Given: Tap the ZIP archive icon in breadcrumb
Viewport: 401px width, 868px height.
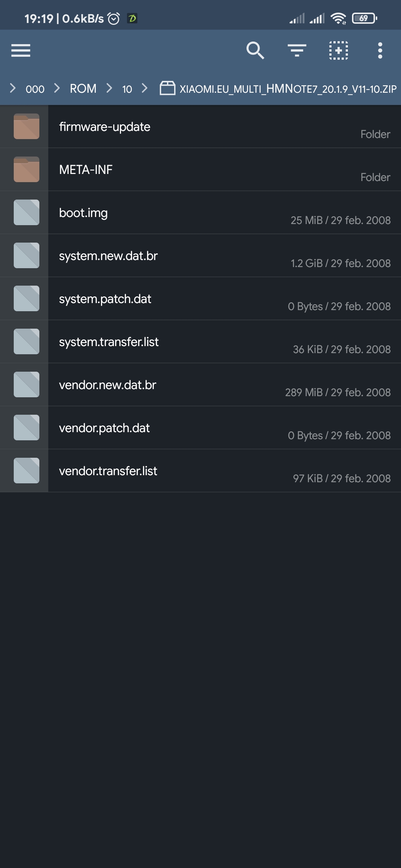Looking at the screenshot, I should (x=167, y=88).
